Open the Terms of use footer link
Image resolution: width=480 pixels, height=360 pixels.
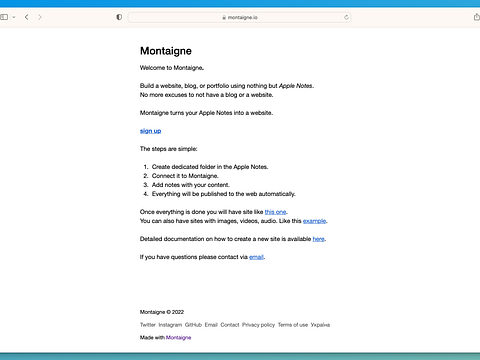(293, 325)
